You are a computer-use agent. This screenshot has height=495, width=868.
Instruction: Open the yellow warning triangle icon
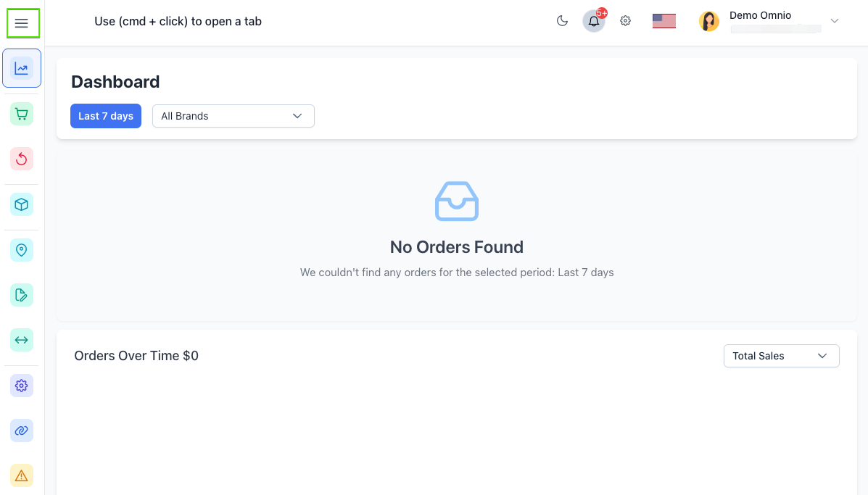click(x=22, y=475)
